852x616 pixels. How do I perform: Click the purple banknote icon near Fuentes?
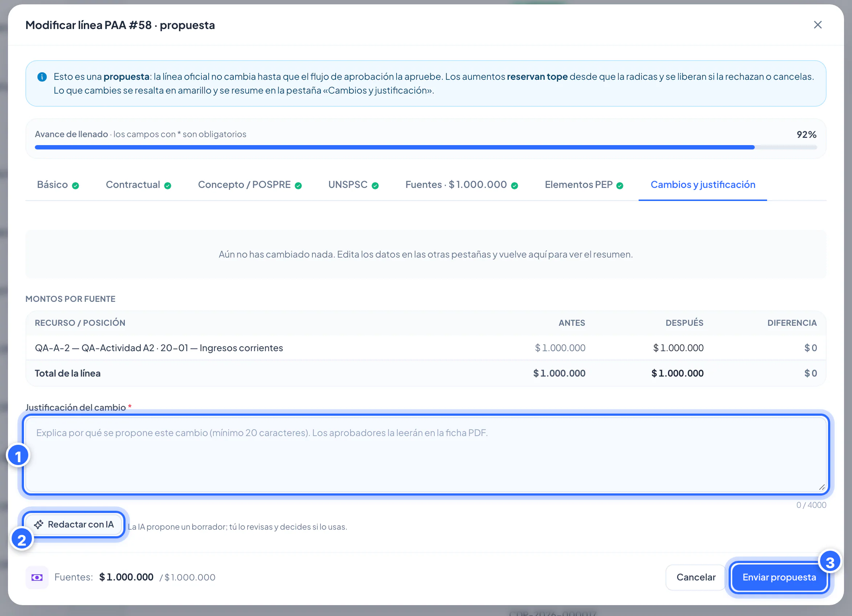(x=37, y=577)
